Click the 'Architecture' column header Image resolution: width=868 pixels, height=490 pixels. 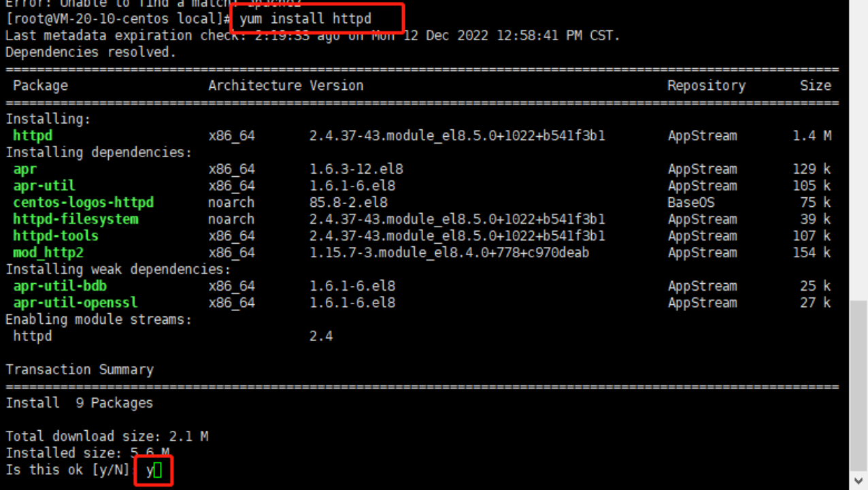[x=255, y=86]
